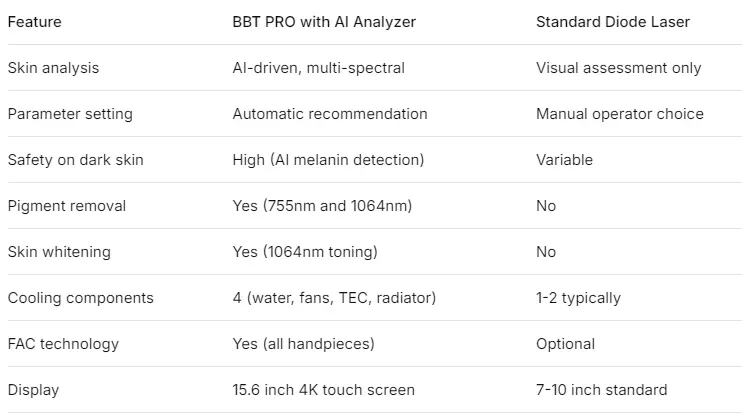Select the BBT PRO with AI Analyzer header
The width and height of the screenshot is (742, 413).
click(324, 22)
